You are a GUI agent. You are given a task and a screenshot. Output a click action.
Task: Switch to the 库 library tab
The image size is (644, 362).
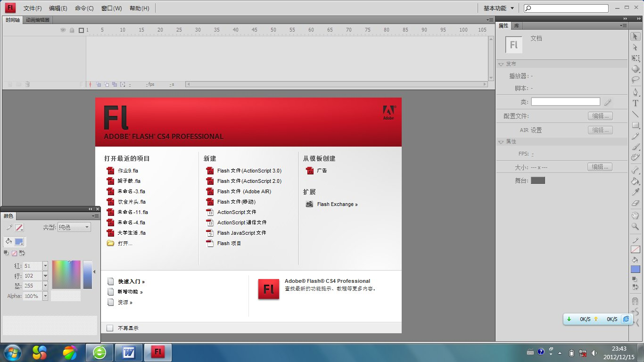point(517,25)
